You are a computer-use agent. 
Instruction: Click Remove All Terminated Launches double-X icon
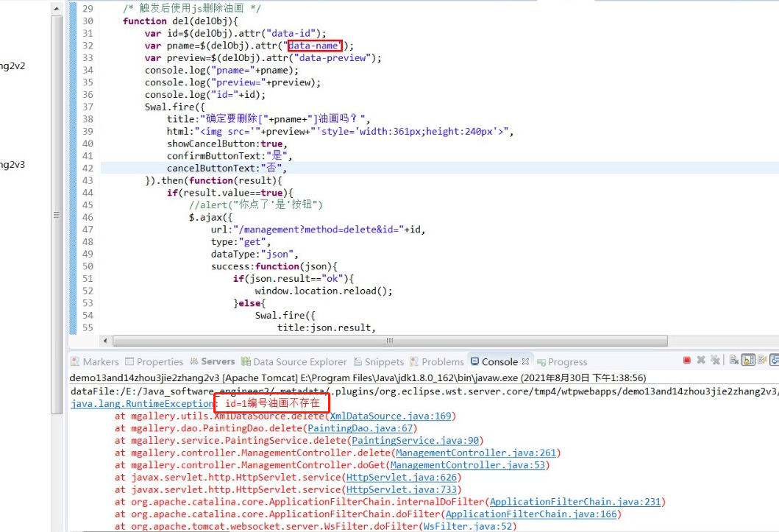715,360
